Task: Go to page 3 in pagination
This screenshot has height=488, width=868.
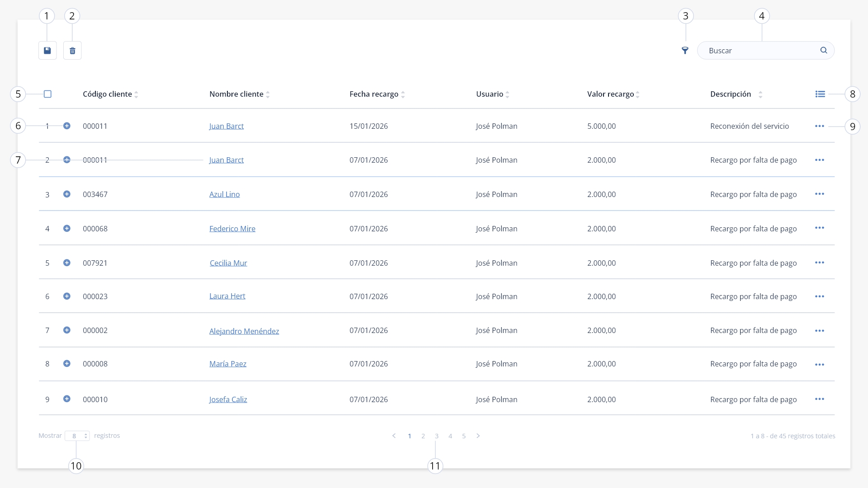Action: coord(437,436)
